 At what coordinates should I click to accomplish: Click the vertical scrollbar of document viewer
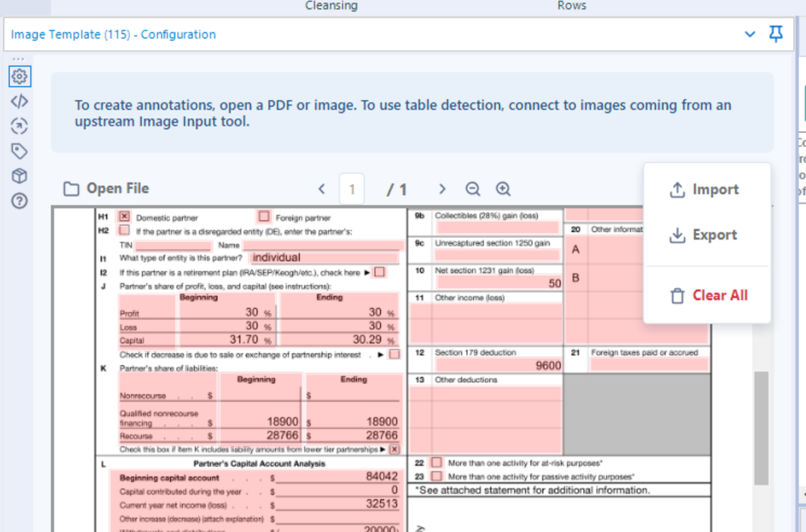point(762,428)
